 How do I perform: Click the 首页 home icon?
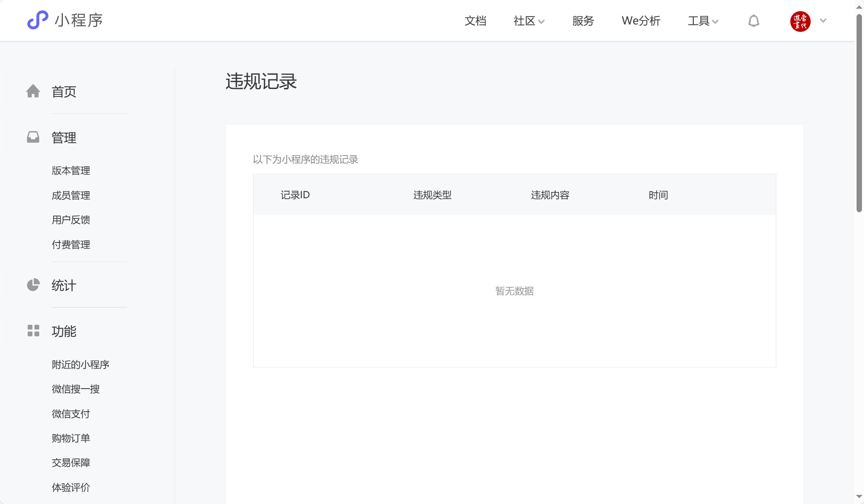[x=33, y=91]
